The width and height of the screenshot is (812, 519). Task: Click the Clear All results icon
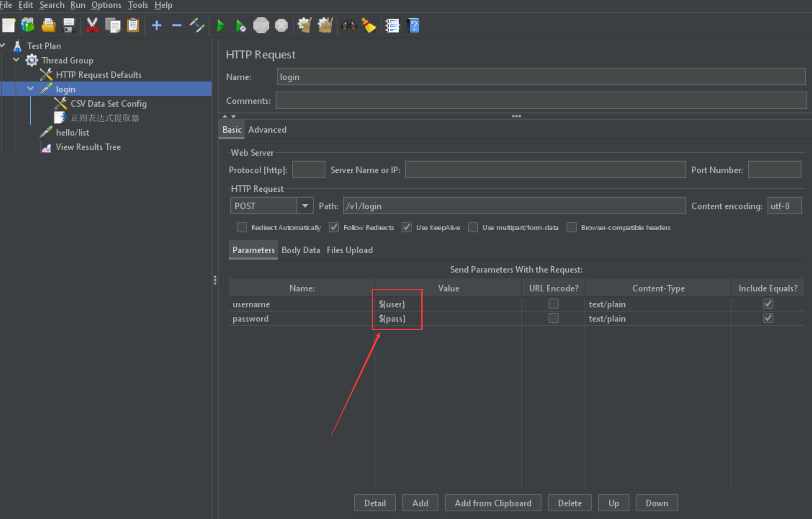(x=325, y=25)
